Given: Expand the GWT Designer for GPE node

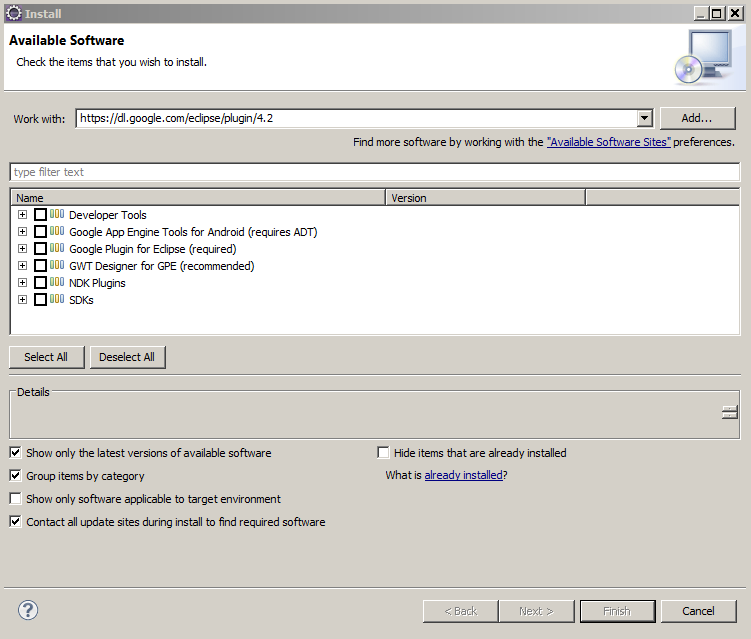Looking at the screenshot, I should tap(23, 266).
